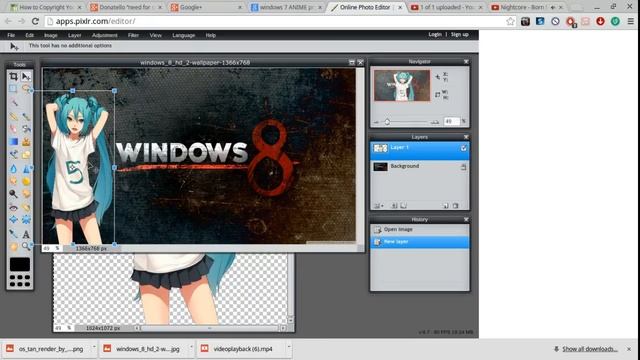This screenshot has height=360, width=640.
Task: Open dropdown for os_tan_render png download
Action: pos(94,347)
